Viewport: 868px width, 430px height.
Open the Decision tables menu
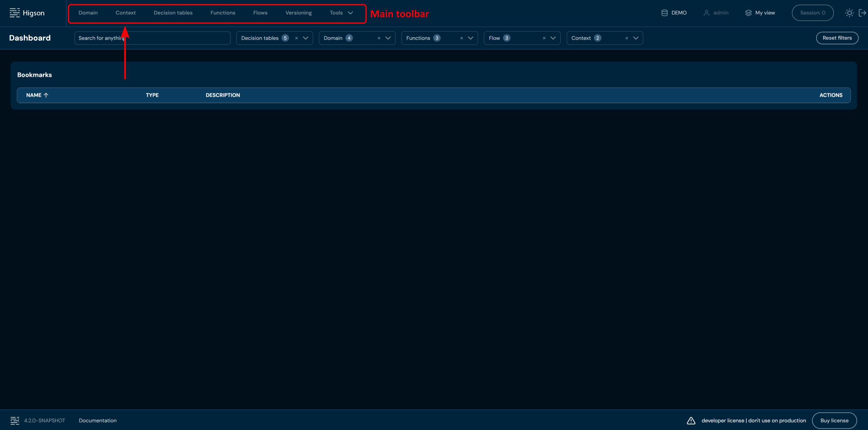(x=173, y=13)
